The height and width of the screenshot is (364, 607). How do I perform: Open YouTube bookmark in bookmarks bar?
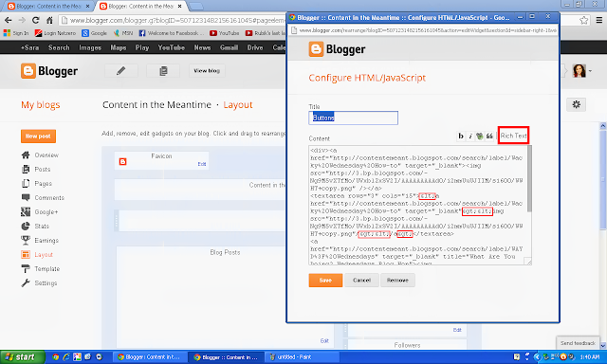(225, 33)
